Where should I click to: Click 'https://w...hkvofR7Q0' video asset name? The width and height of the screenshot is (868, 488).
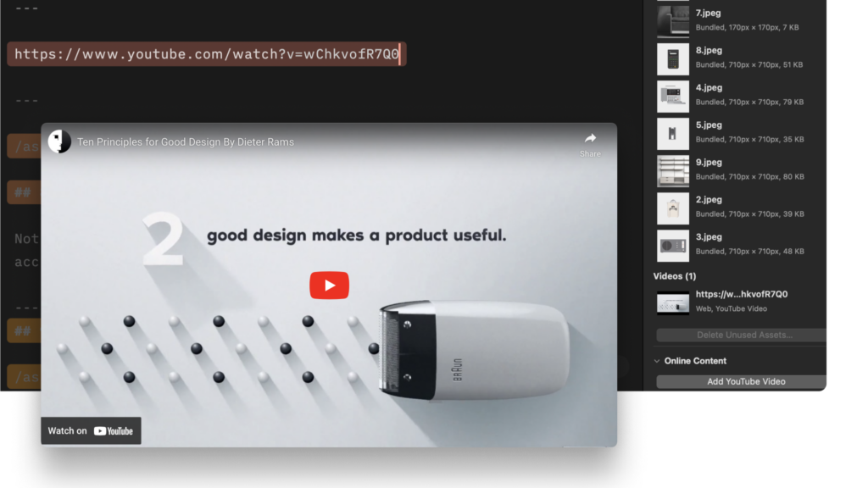coord(741,294)
